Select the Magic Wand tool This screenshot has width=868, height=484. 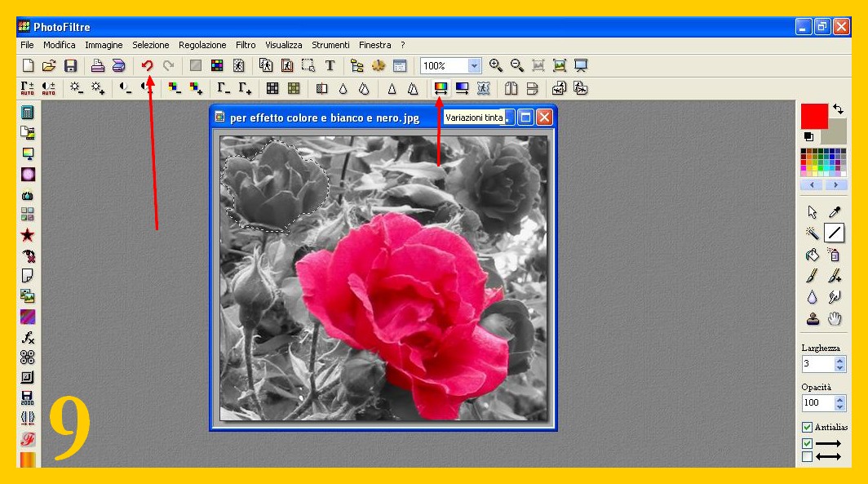[x=812, y=233]
